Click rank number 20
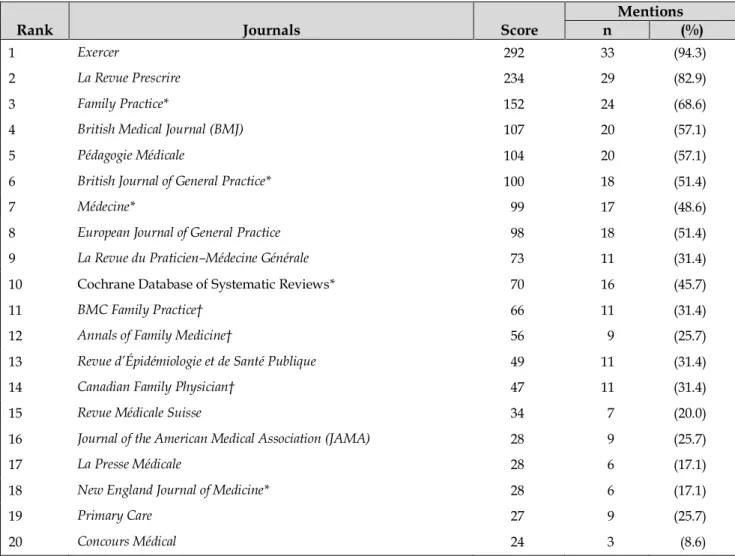Image resolution: width=735 pixels, height=556 pixels. [x=15, y=542]
